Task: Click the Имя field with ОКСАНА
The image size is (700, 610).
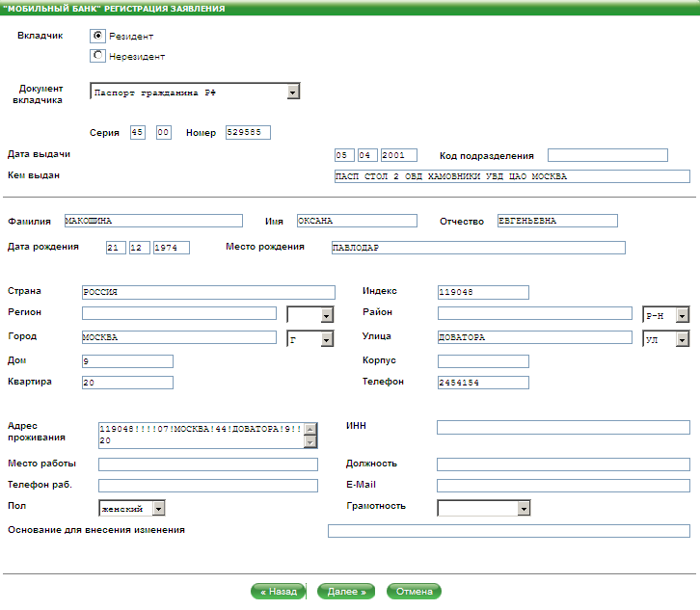Action: [x=357, y=221]
